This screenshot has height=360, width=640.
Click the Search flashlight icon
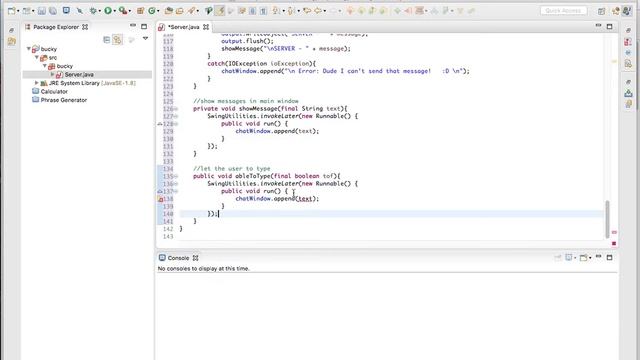[x=191, y=11]
